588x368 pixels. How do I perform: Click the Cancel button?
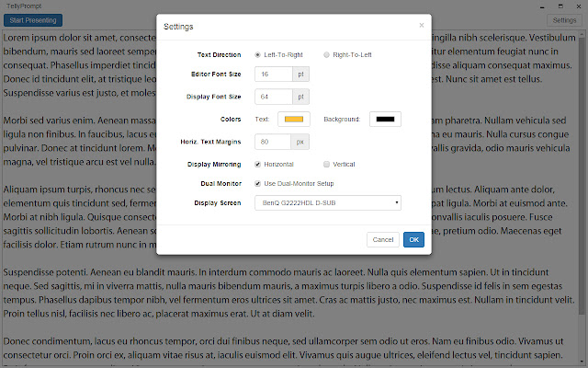click(x=383, y=239)
